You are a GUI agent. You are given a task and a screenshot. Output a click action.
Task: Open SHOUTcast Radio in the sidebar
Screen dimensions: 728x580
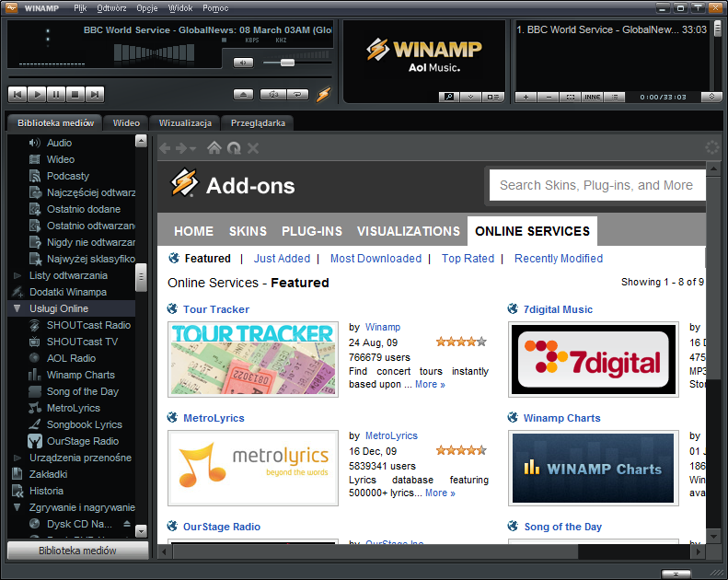pyautogui.click(x=88, y=325)
